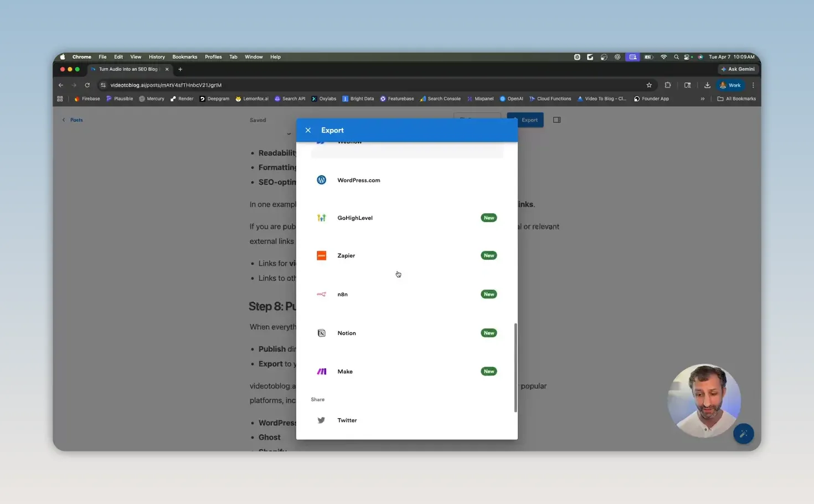
Task: Go back to Posts
Action: 73,120
